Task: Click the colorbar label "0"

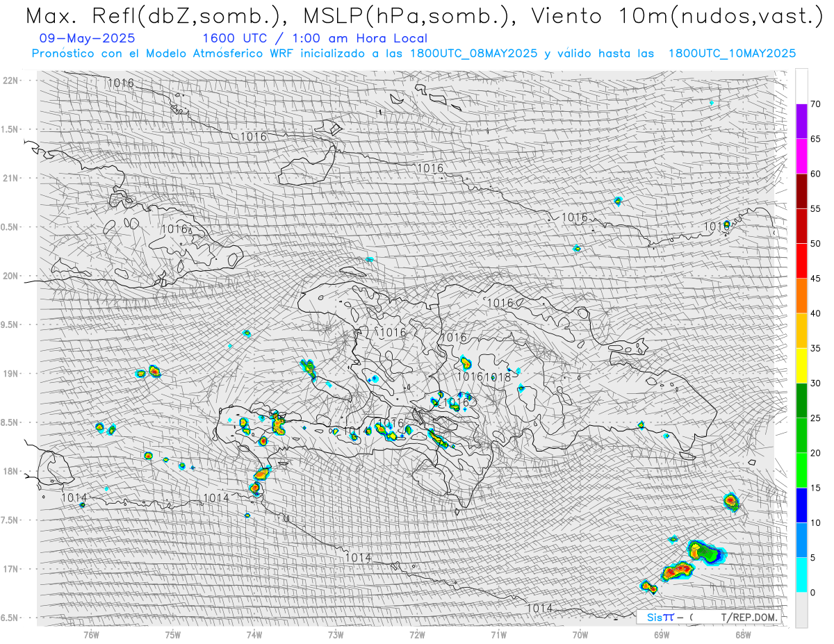Action: (x=812, y=592)
